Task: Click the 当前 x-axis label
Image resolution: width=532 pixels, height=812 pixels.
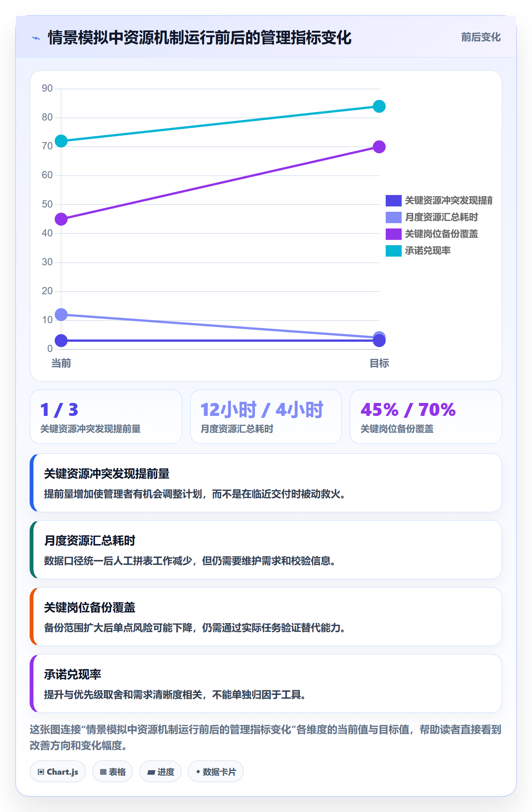Action: (61, 363)
